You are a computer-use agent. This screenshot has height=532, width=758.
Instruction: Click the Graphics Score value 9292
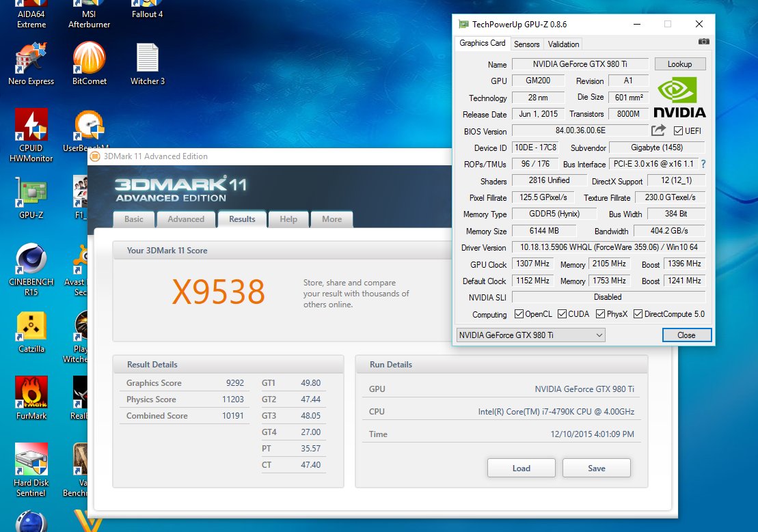(235, 383)
